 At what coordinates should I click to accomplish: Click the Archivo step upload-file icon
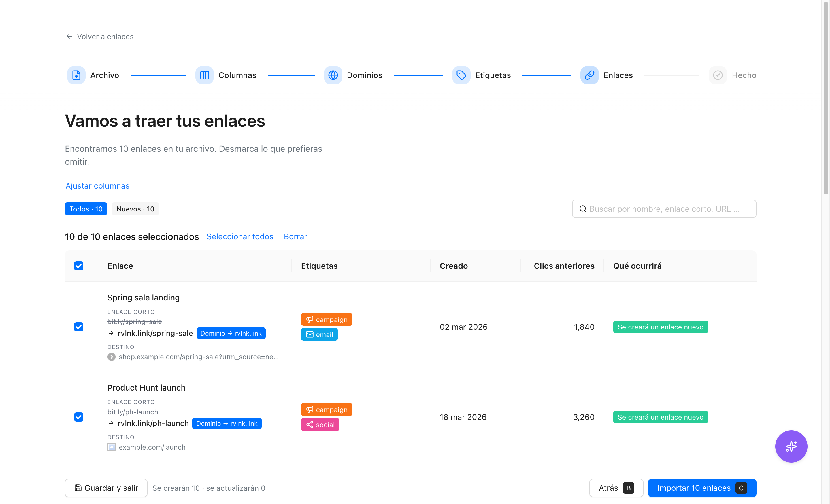pos(76,75)
